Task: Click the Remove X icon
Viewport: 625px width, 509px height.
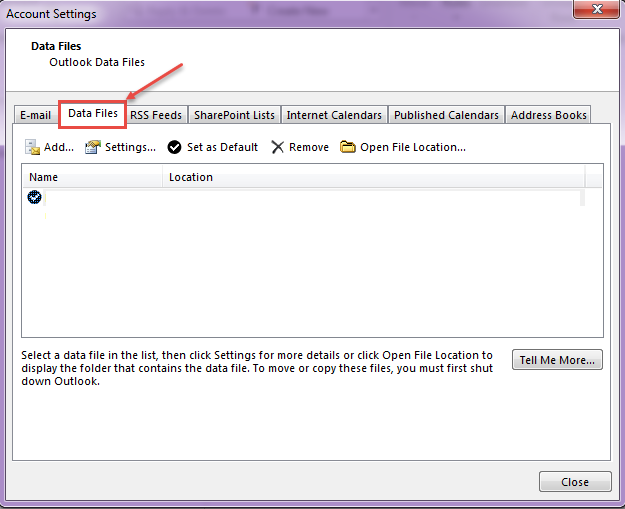Action: tap(277, 147)
